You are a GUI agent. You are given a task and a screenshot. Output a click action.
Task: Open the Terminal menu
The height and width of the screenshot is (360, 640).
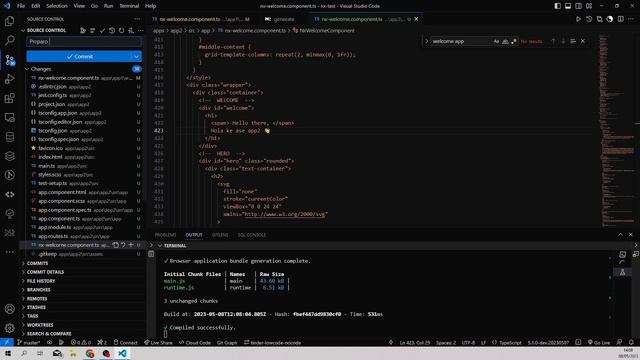(129, 6)
